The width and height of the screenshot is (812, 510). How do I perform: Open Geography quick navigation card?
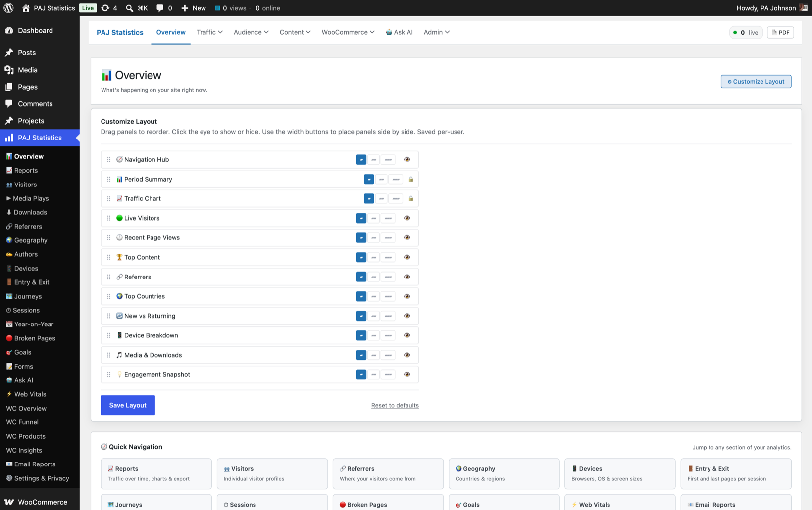click(504, 473)
